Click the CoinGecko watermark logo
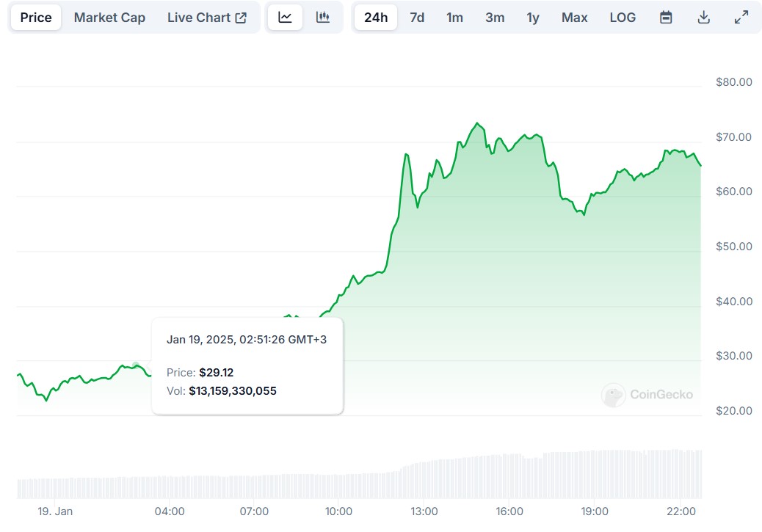 647,395
